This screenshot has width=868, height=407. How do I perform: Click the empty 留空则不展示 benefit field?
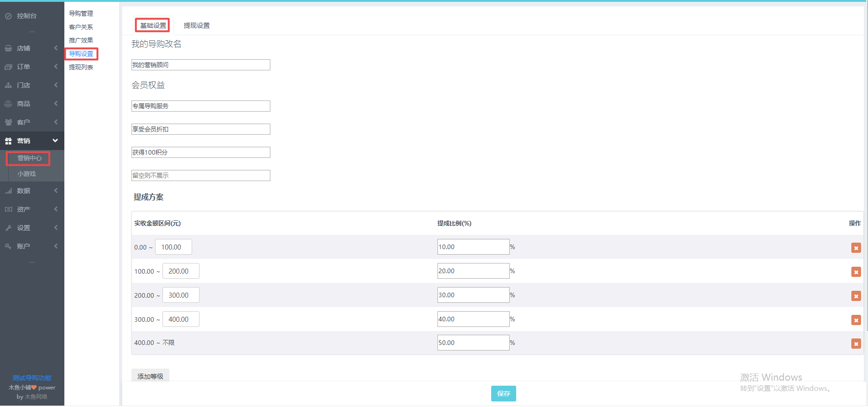tap(200, 175)
